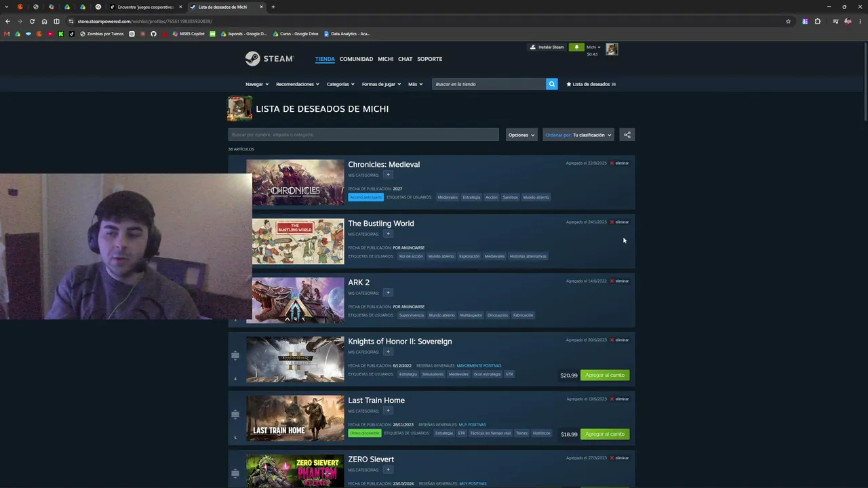
Task: Click the wishlist filter search box
Action: 363,135
